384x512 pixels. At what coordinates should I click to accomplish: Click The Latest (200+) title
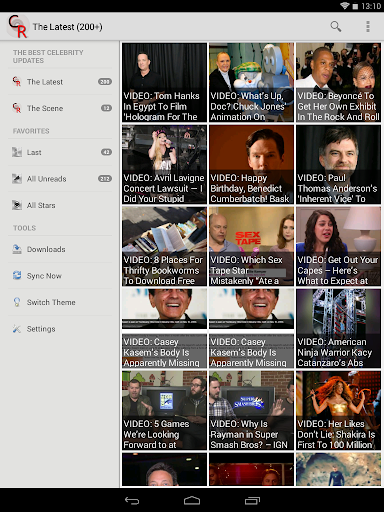67,27
